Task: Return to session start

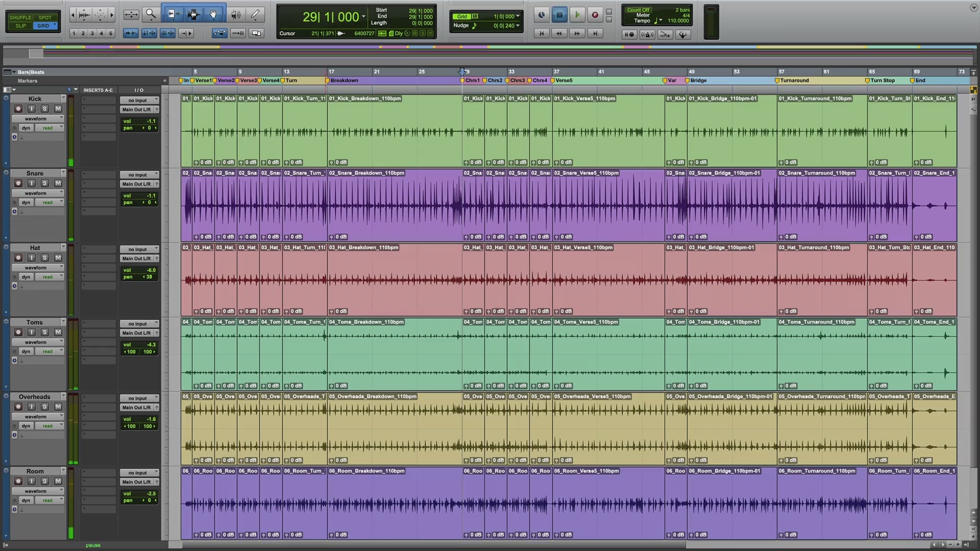Action: click(x=542, y=33)
